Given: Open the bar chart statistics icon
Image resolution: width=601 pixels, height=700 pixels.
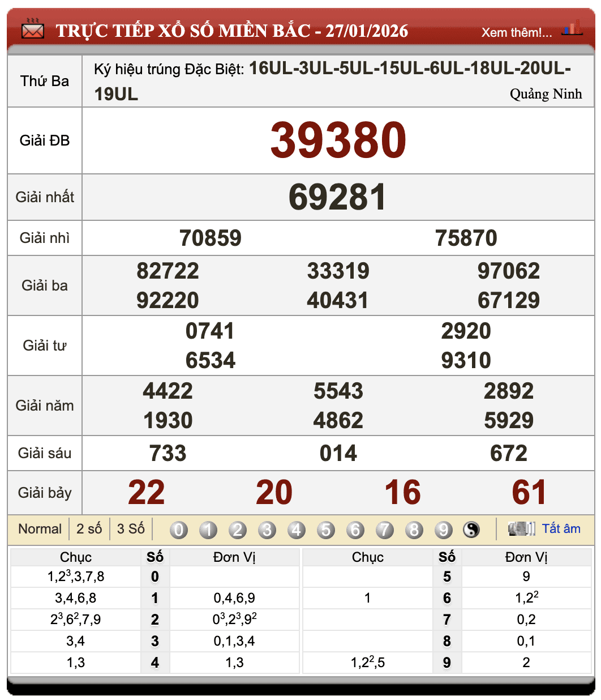Looking at the screenshot, I should [x=572, y=28].
